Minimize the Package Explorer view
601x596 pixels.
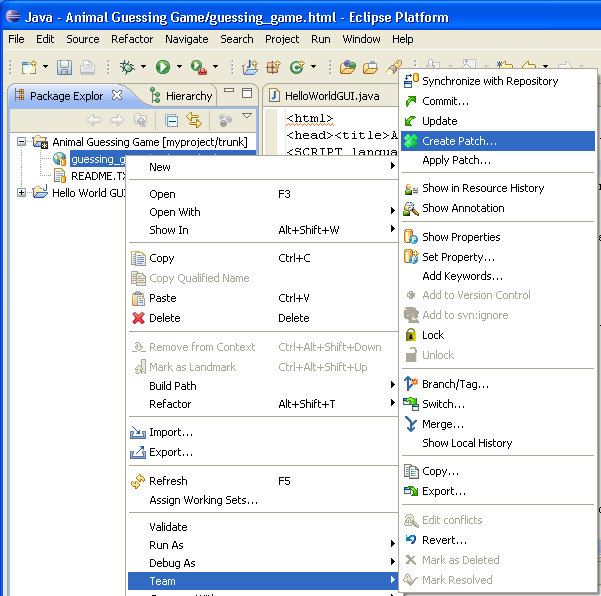coord(229,91)
